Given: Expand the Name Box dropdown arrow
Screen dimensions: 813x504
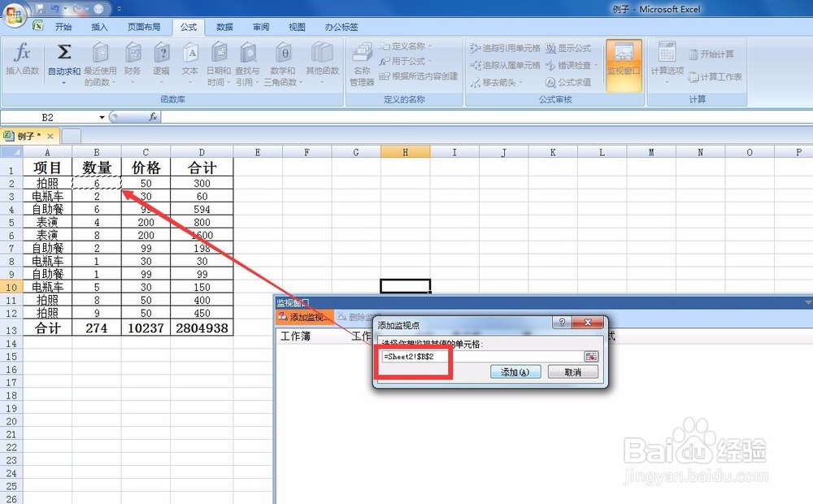Looking at the screenshot, I should point(102,117).
